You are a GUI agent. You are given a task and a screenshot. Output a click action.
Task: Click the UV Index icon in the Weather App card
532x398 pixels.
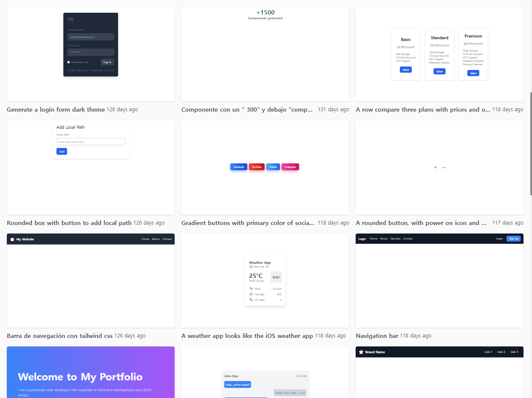click(251, 300)
